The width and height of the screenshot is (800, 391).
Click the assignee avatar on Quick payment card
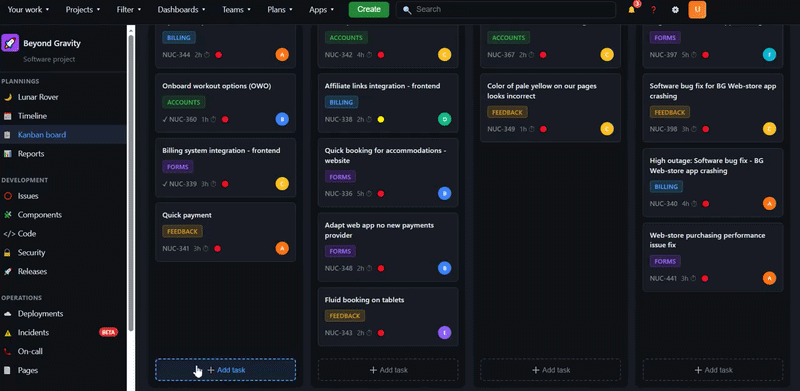pos(282,249)
